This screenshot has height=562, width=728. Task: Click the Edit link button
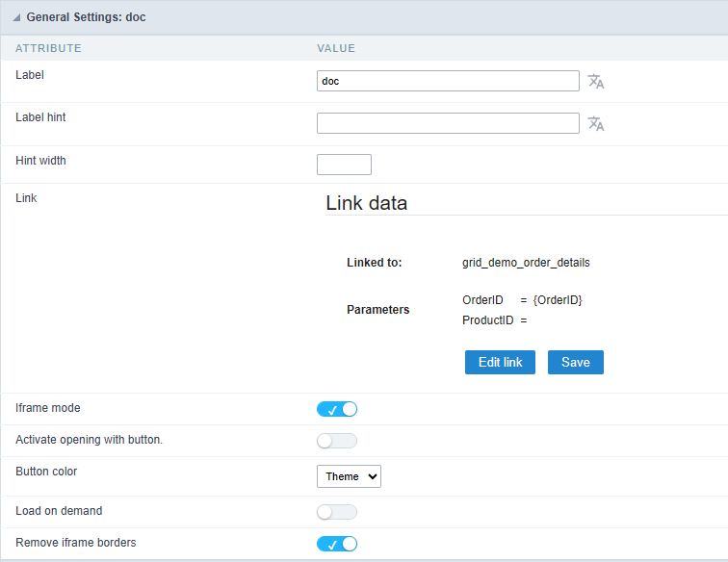click(500, 362)
